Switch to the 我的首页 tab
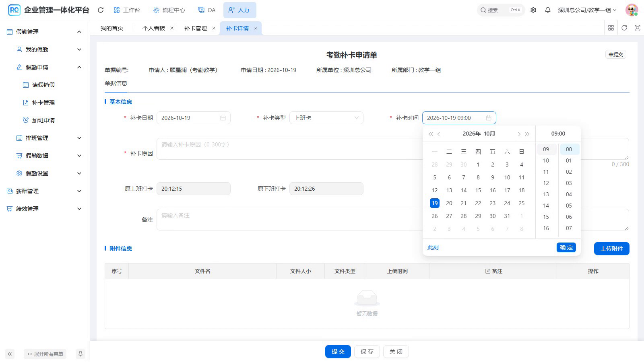The height and width of the screenshot is (362, 644). [x=112, y=28]
